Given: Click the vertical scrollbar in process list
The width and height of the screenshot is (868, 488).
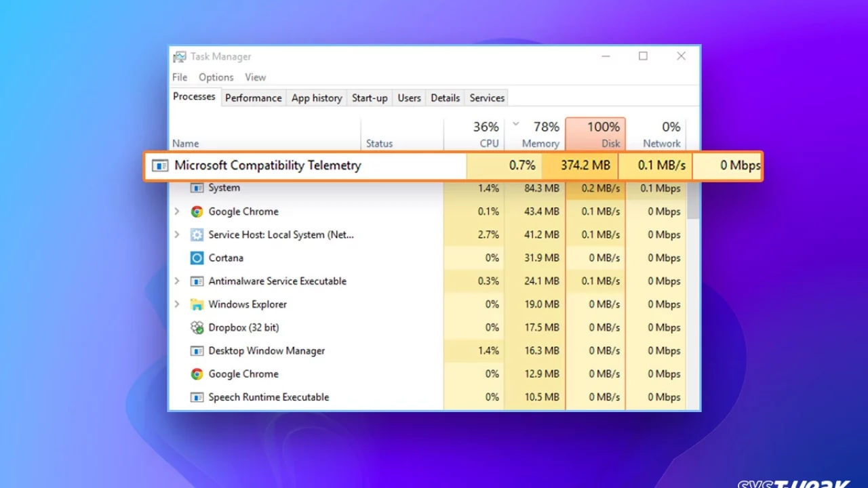Looking at the screenshot, I should coord(693,203).
